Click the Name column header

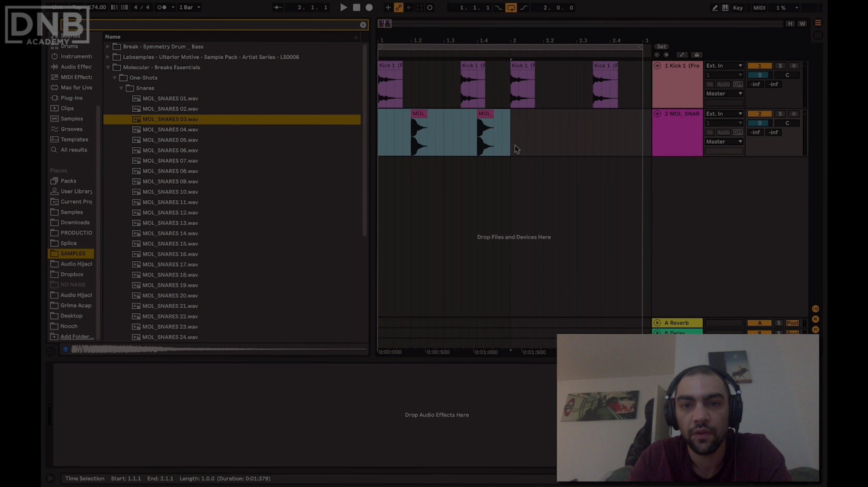(113, 37)
